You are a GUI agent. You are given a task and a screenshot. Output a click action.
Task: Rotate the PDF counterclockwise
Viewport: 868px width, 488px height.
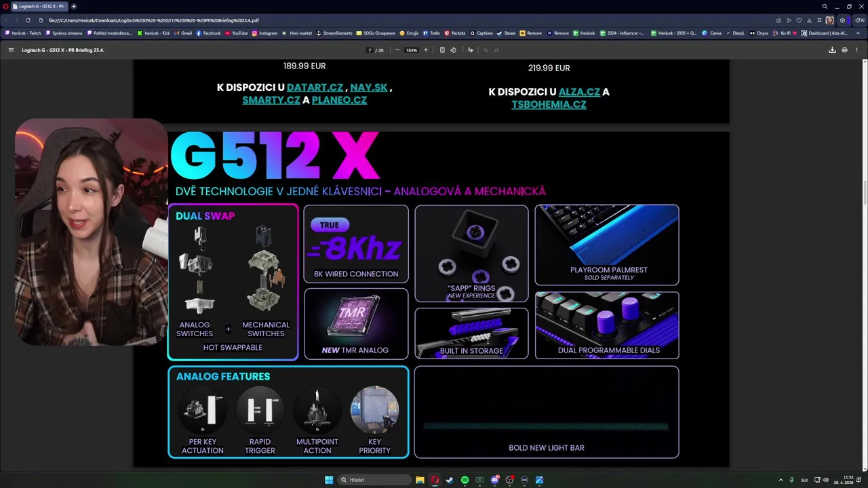coord(454,50)
